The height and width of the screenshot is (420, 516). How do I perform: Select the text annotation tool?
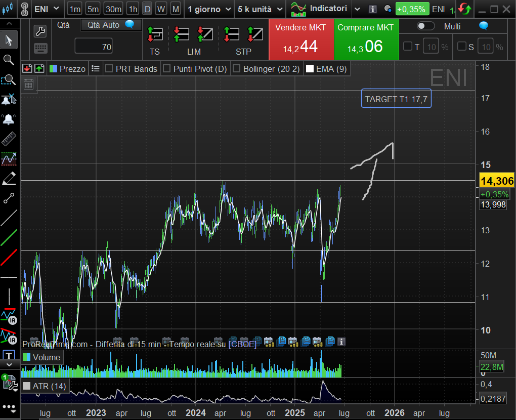tap(9, 356)
